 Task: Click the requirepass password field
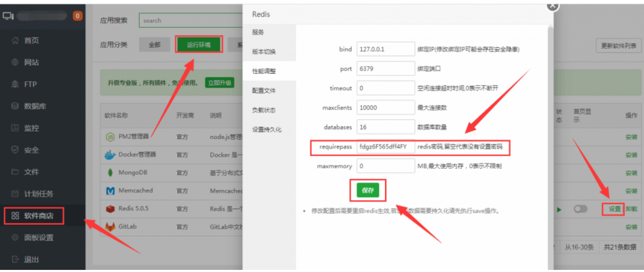click(x=386, y=147)
